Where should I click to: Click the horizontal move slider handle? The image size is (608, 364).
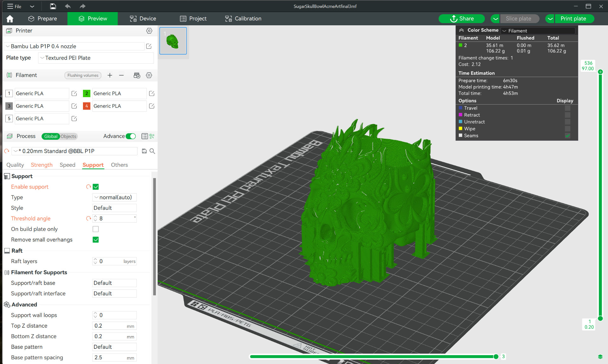pos(496,357)
